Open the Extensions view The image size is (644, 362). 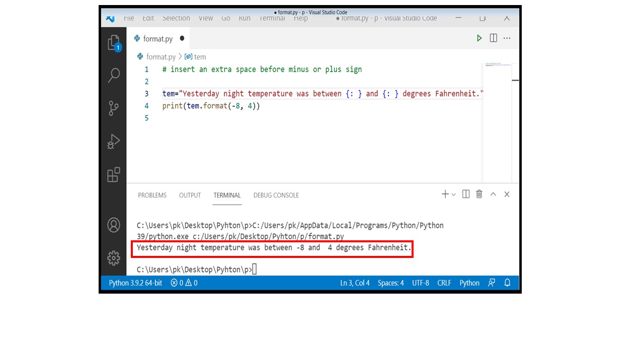(x=113, y=174)
